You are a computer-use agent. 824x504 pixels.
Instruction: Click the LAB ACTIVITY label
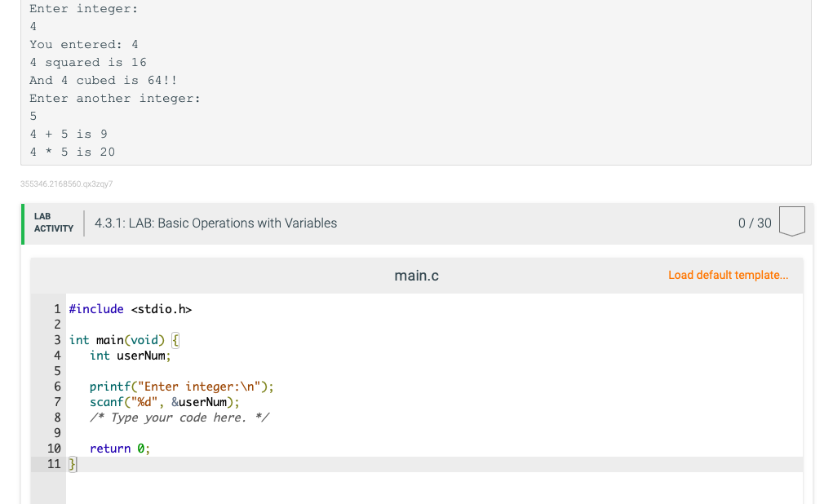(53, 223)
